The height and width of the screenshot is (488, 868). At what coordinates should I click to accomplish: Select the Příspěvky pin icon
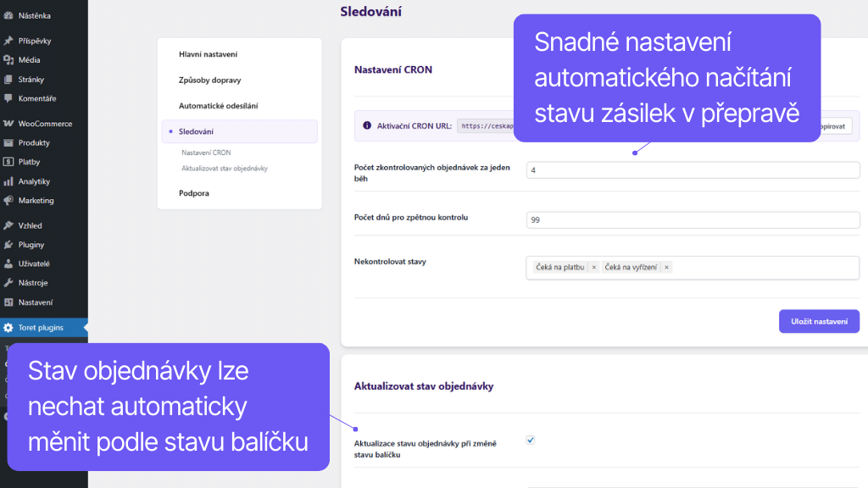tap(10, 40)
